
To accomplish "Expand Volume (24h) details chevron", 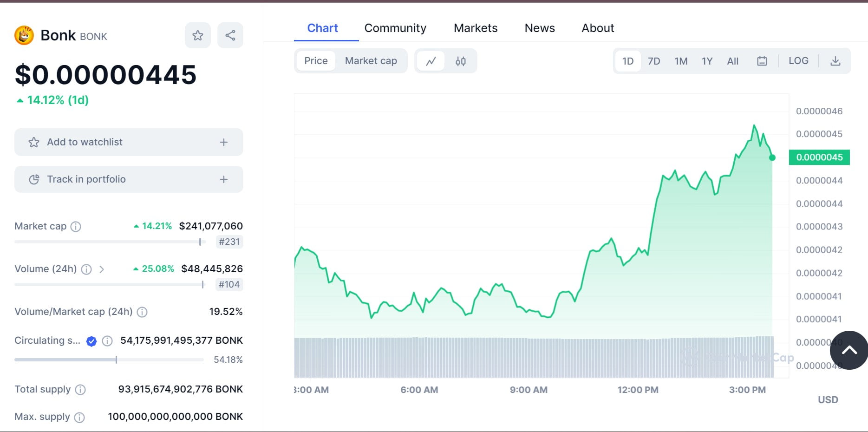I will (x=102, y=269).
